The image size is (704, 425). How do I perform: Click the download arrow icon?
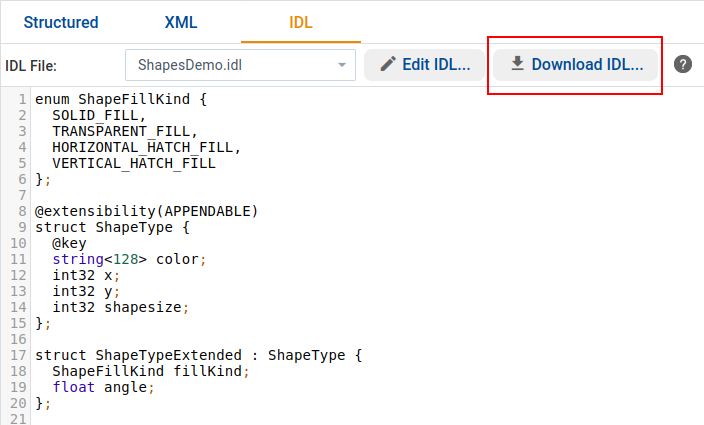pos(517,65)
